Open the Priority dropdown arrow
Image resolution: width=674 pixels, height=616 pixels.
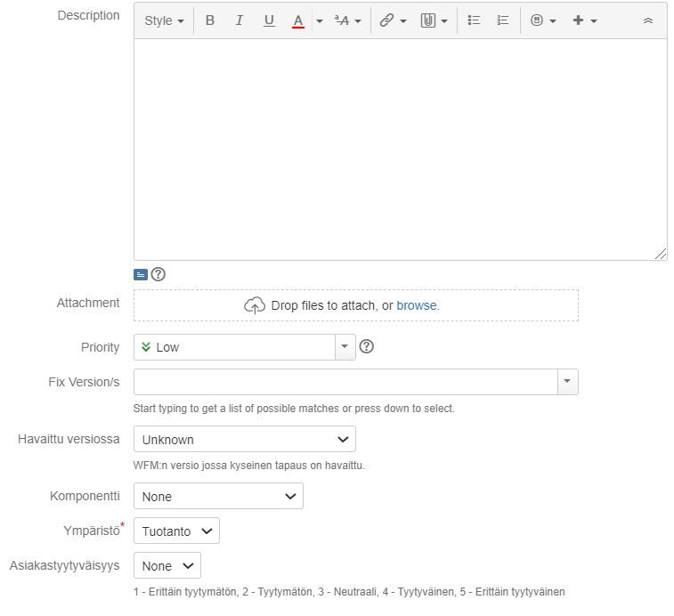coord(345,347)
